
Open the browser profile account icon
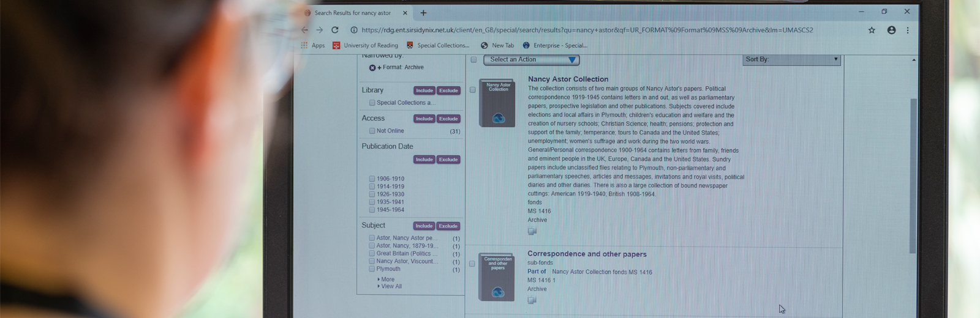pos(891,30)
